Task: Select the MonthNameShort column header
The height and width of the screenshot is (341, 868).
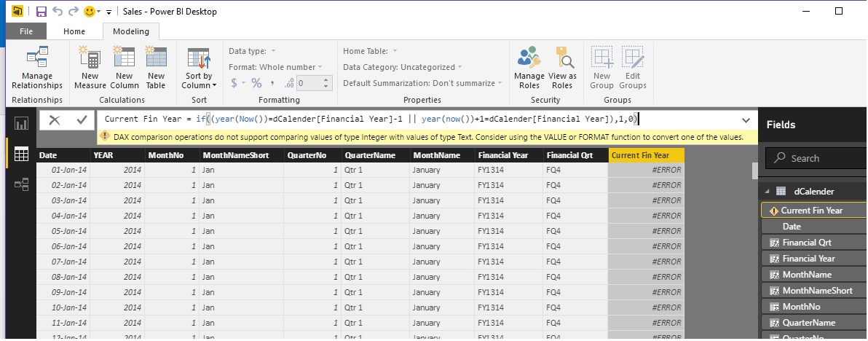Action: click(241, 155)
